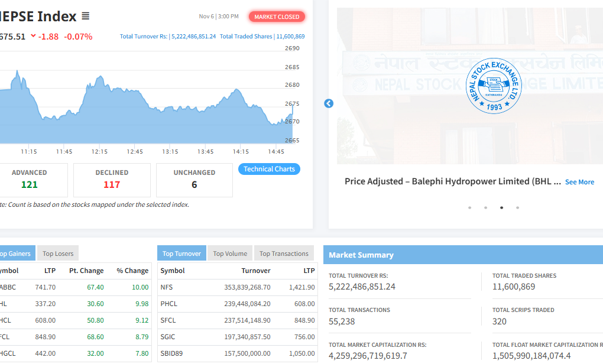Click the DECLINED 117 box
Screen dimensions: 603x364
pyautogui.click(x=112, y=180)
